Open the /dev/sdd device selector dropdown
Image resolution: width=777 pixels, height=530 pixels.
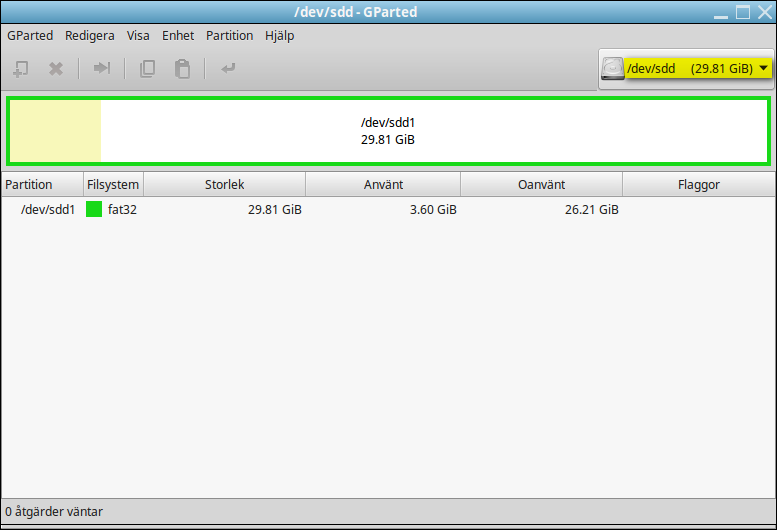pyautogui.click(x=686, y=68)
